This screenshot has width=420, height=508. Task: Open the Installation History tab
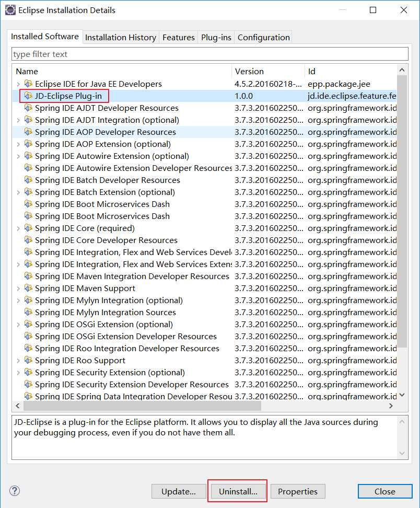coord(121,38)
